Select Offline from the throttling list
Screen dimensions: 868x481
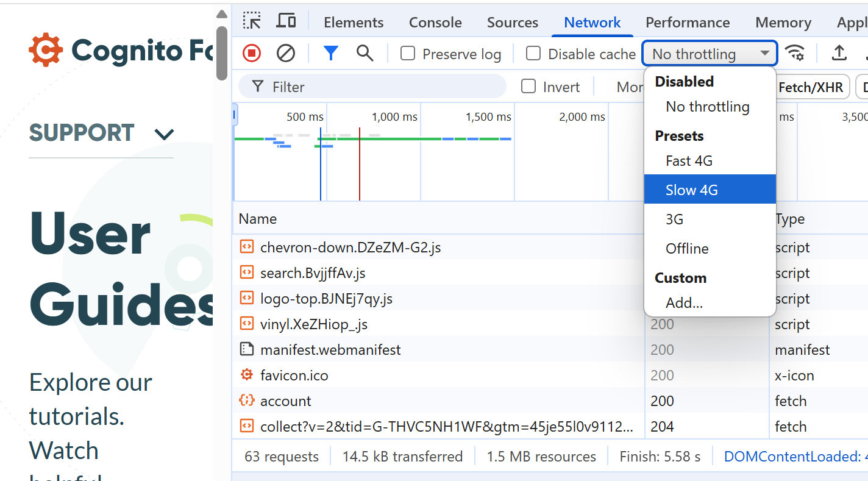[x=687, y=248]
